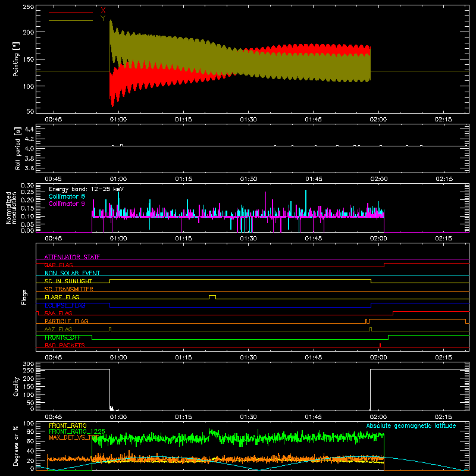476x476 pixels.
Task: Click the Collimator 9 legend label
Action: coord(67,203)
